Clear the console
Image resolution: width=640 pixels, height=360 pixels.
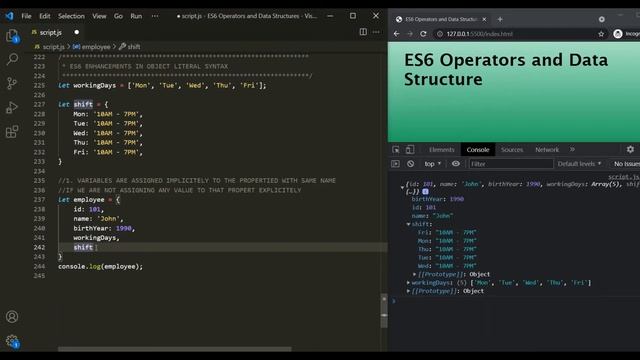coord(411,164)
